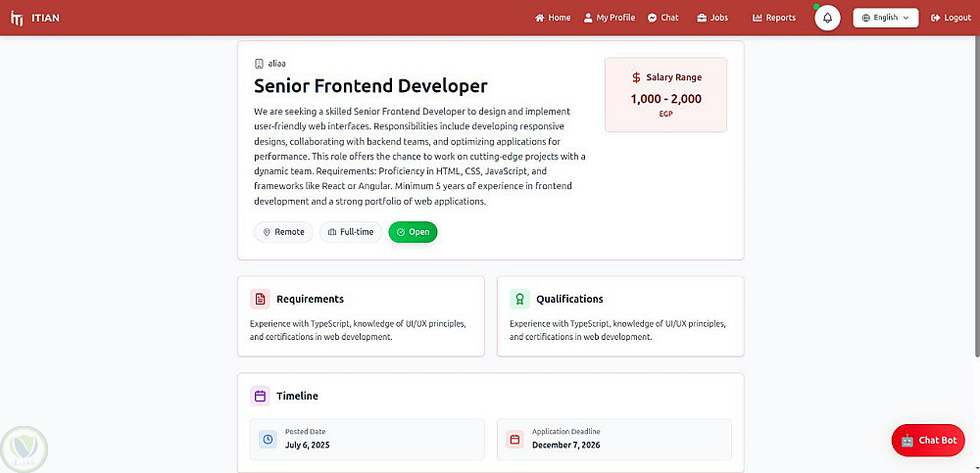Open notifications bell icon
The image size is (980, 473).
pos(827,18)
